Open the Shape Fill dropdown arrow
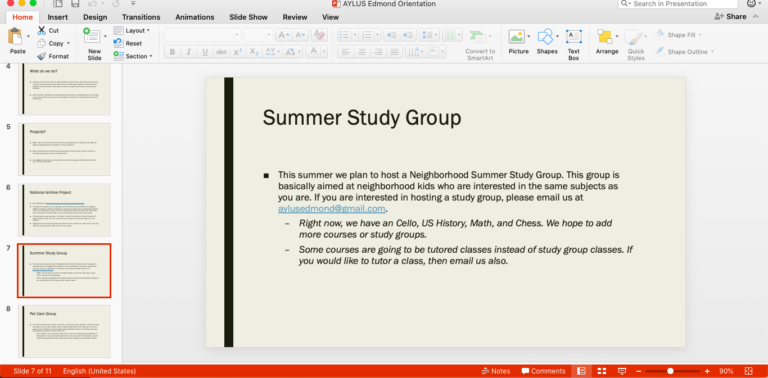The image size is (768, 378). 700,35
